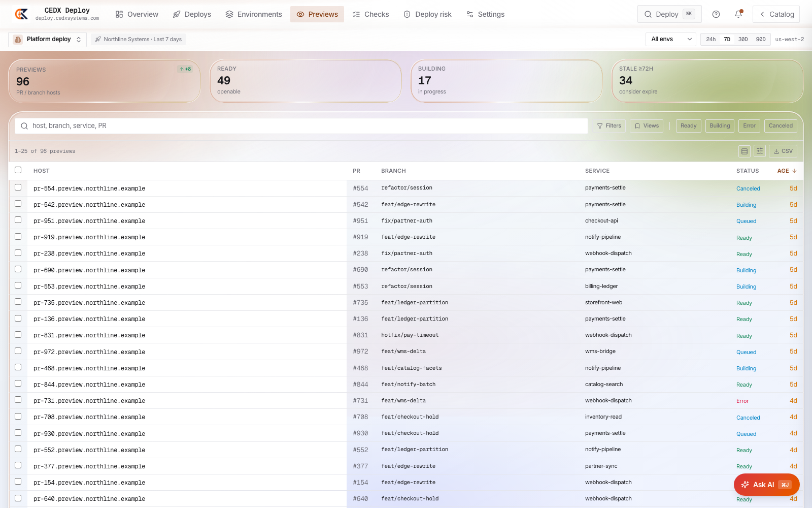Screen dimensions: 812x508
Task: Click PR number #468
Action: tap(360, 368)
